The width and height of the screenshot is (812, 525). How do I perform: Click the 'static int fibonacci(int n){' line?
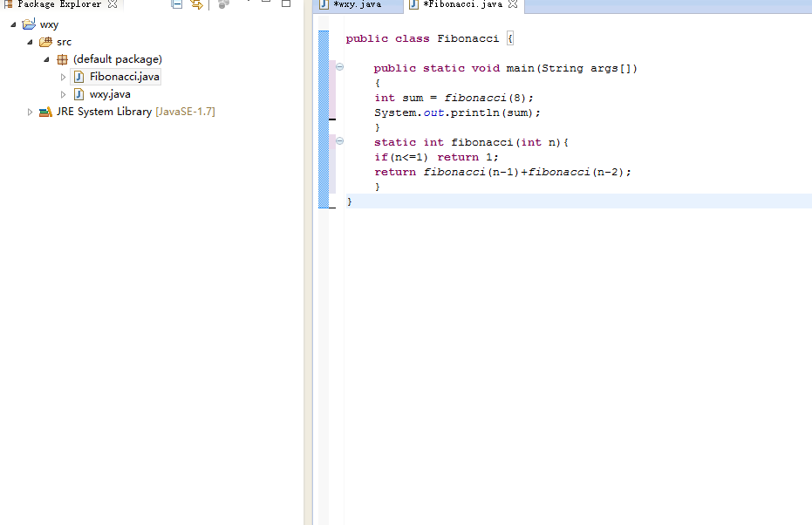pyautogui.click(x=471, y=142)
